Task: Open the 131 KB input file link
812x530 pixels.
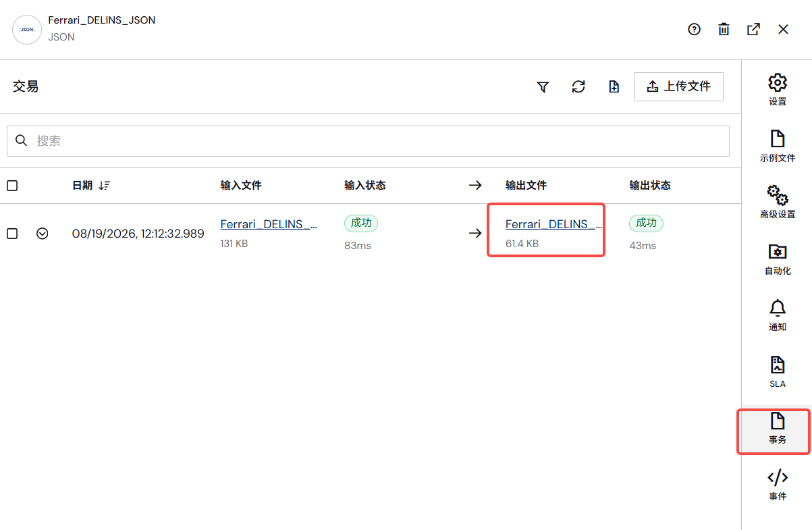Action: click(x=269, y=224)
